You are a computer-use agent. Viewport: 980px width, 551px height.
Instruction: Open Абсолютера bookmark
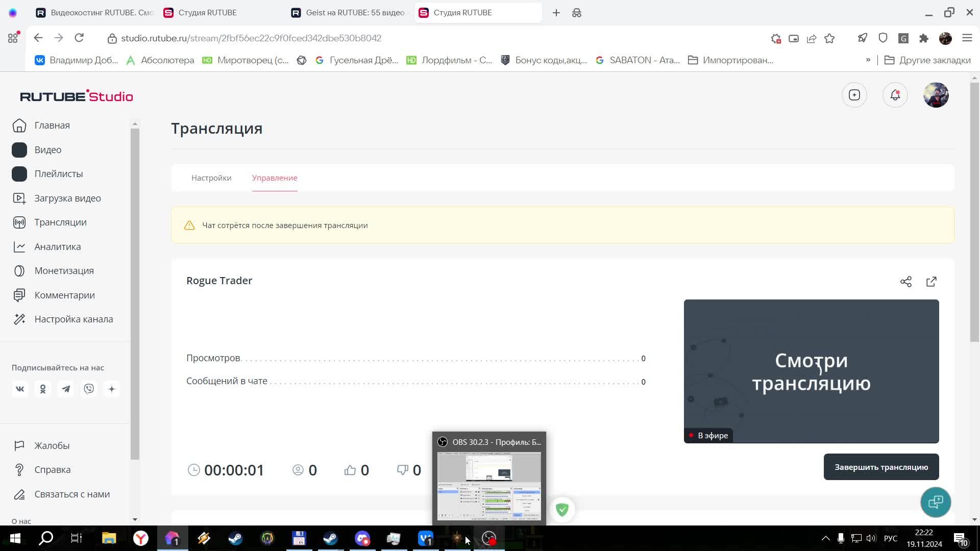click(161, 60)
